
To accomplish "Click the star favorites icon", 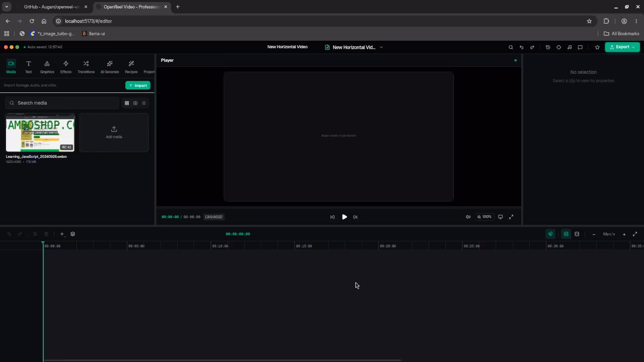I will [x=597, y=47].
